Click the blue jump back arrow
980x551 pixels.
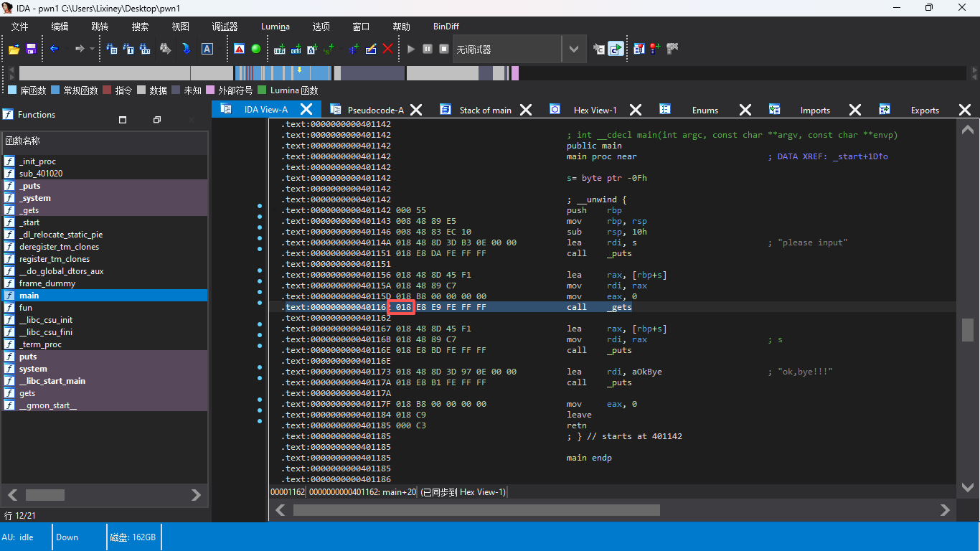click(54, 49)
